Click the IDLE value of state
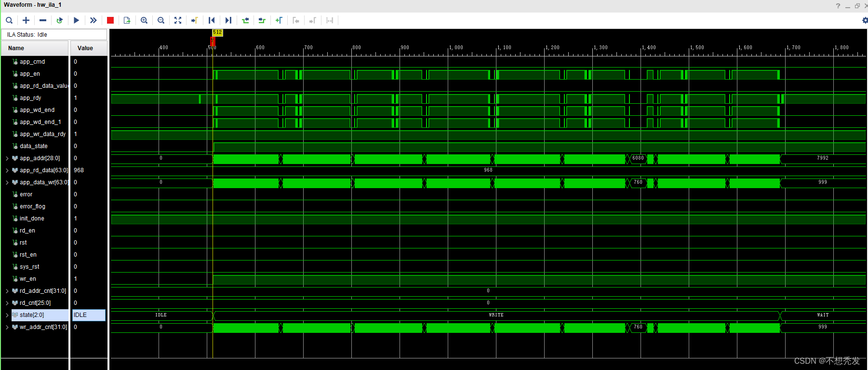 [89, 315]
